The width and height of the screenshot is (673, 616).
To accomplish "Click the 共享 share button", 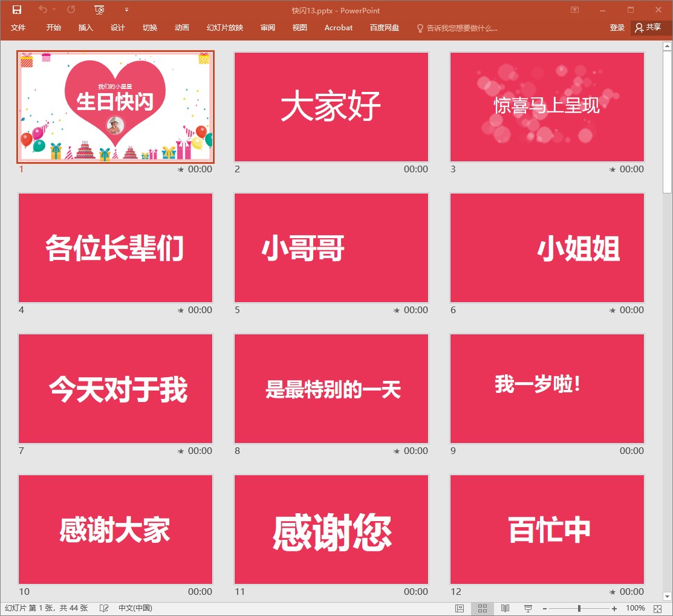I will [648, 28].
